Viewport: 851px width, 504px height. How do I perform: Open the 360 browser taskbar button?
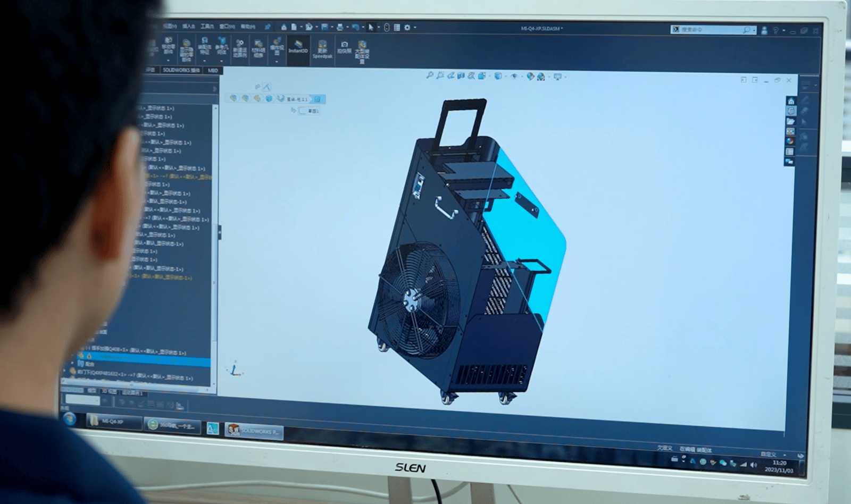coord(172,425)
